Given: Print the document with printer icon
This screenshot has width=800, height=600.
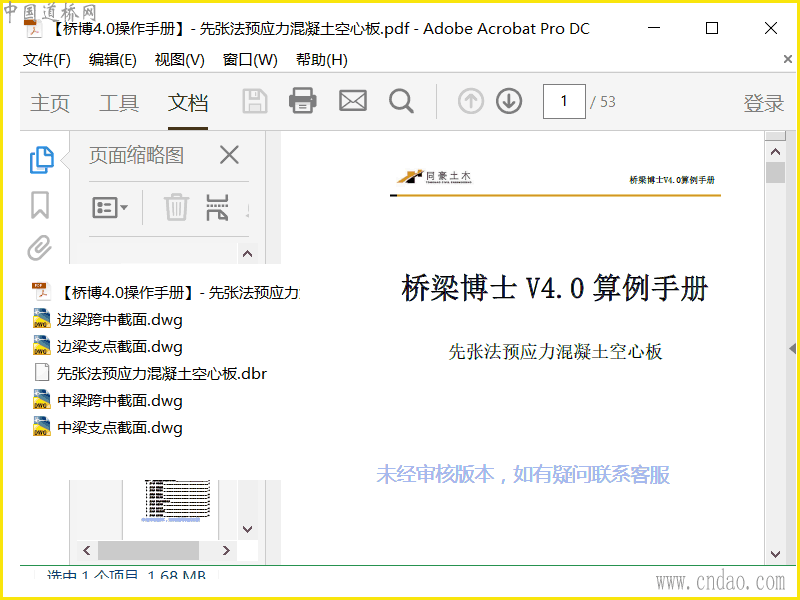Looking at the screenshot, I should point(303,101).
